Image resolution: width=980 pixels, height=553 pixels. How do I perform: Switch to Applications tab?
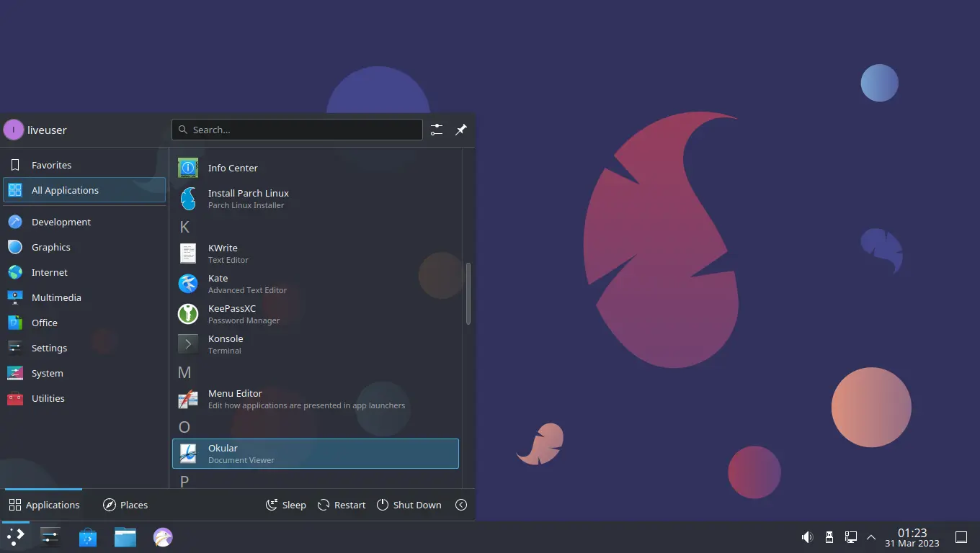click(44, 505)
